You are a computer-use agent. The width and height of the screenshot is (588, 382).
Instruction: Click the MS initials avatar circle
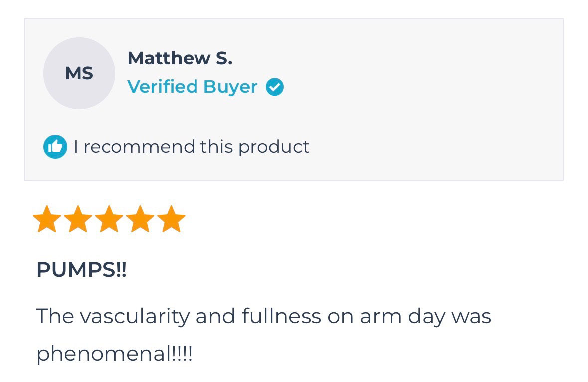[79, 73]
